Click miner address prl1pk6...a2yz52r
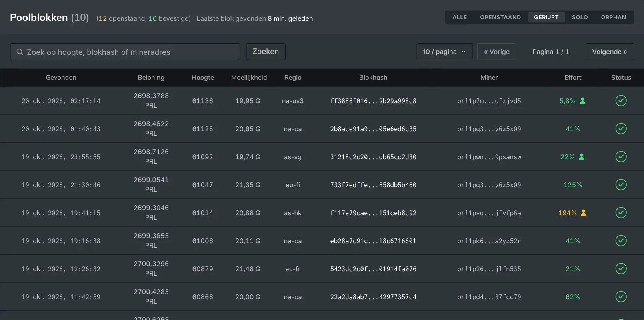 coord(489,241)
